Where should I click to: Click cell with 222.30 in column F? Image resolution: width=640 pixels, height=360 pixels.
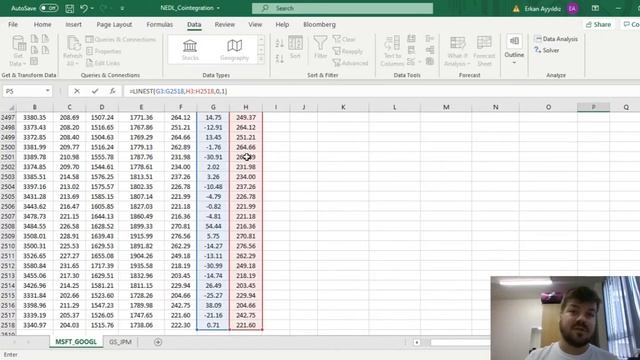pos(180,325)
